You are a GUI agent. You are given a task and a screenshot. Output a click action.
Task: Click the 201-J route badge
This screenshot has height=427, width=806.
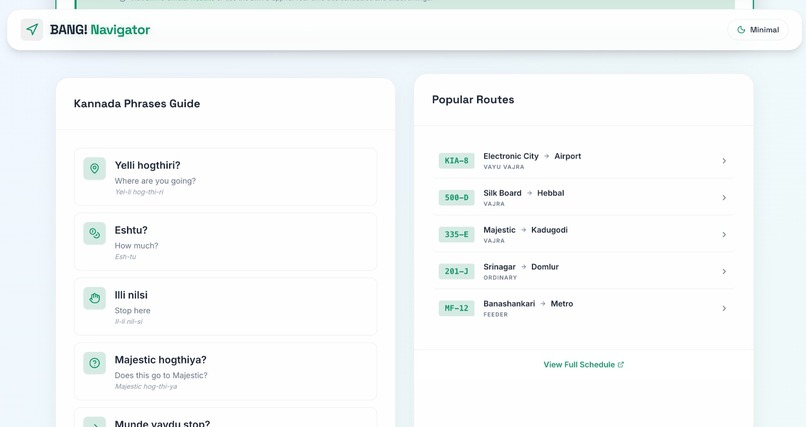pyautogui.click(x=456, y=271)
